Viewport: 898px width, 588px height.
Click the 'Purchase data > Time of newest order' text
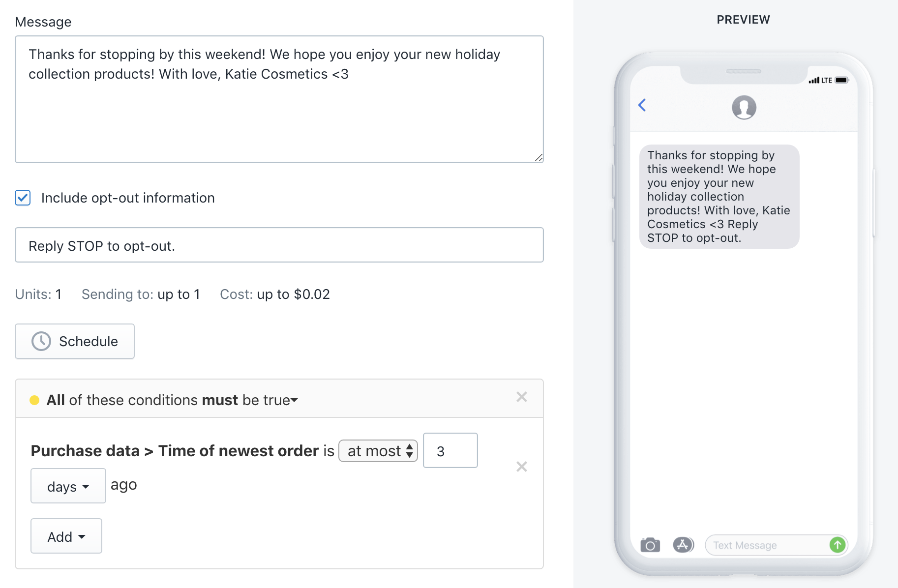click(175, 451)
